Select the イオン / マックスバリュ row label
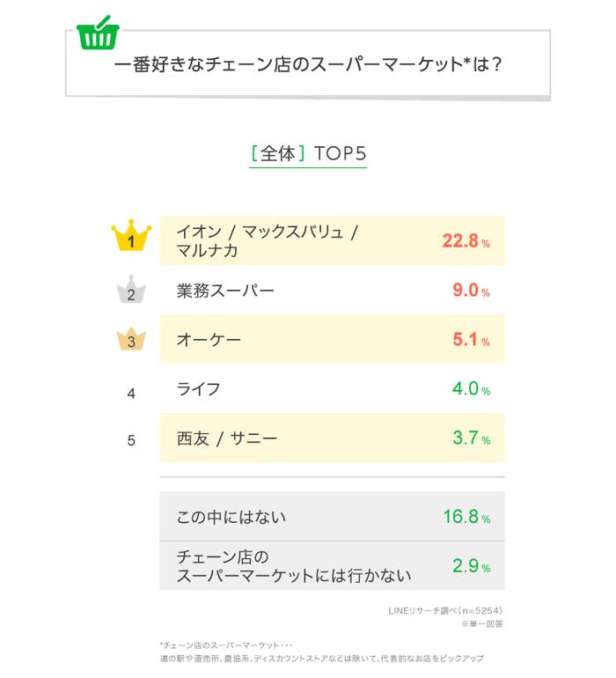This screenshot has height=678, width=616. [x=268, y=241]
